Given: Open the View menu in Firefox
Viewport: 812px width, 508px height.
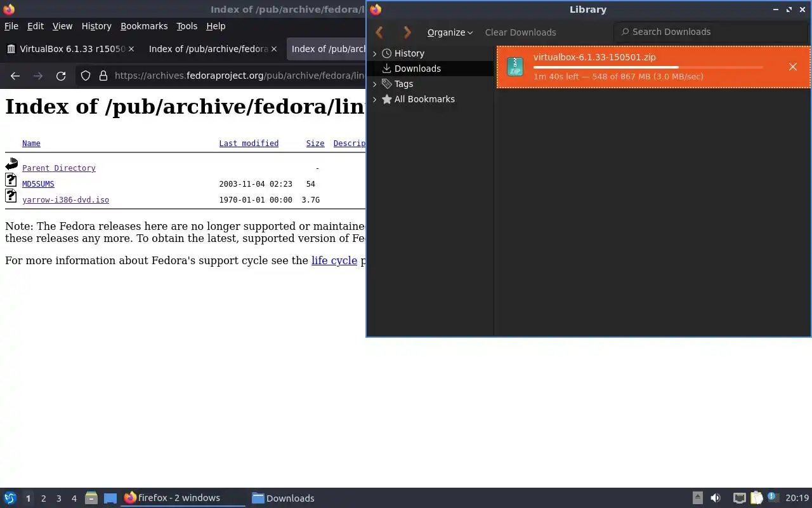Looking at the screenshot, I should point(62,26).
